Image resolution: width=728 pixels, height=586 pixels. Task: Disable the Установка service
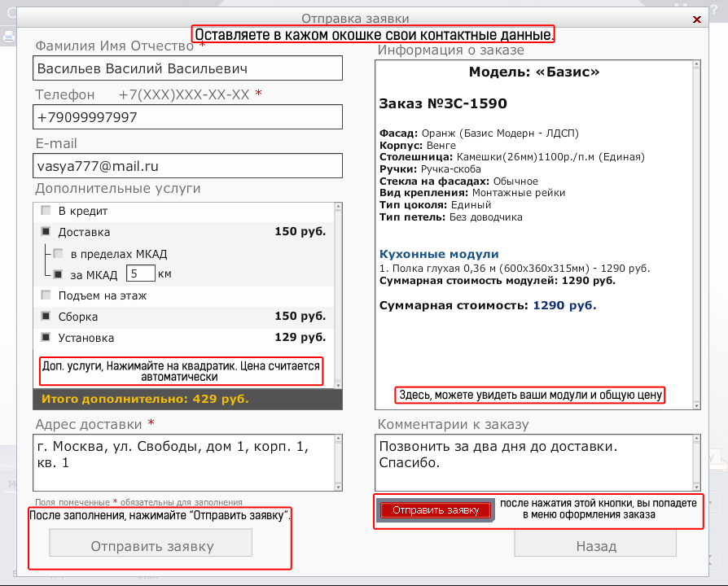pos(46,338)
